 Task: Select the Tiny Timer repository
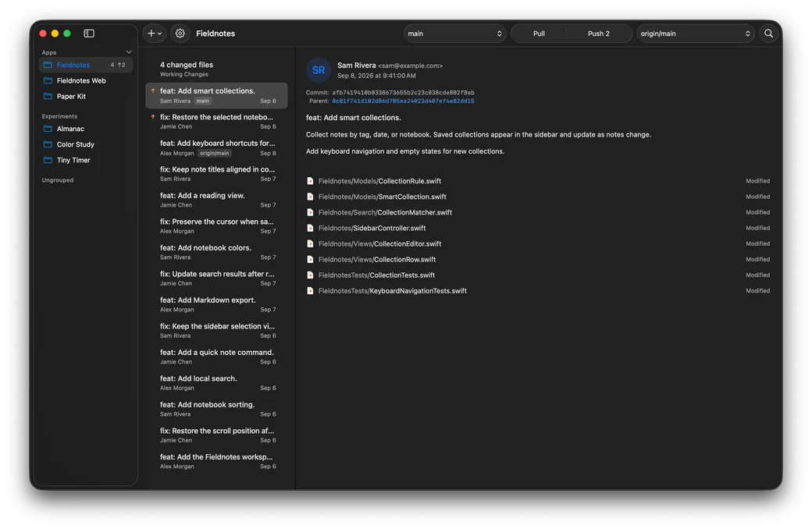click(86, 160)
